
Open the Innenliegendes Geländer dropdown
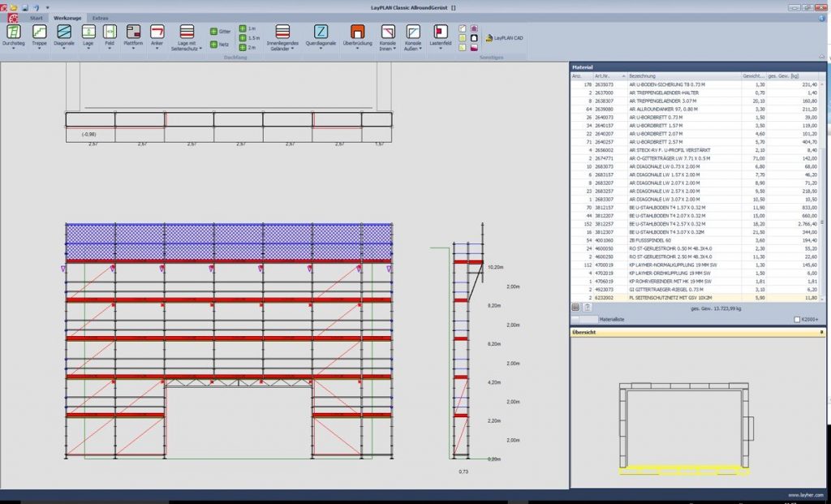pyautogui.click(x=282, y=45)
